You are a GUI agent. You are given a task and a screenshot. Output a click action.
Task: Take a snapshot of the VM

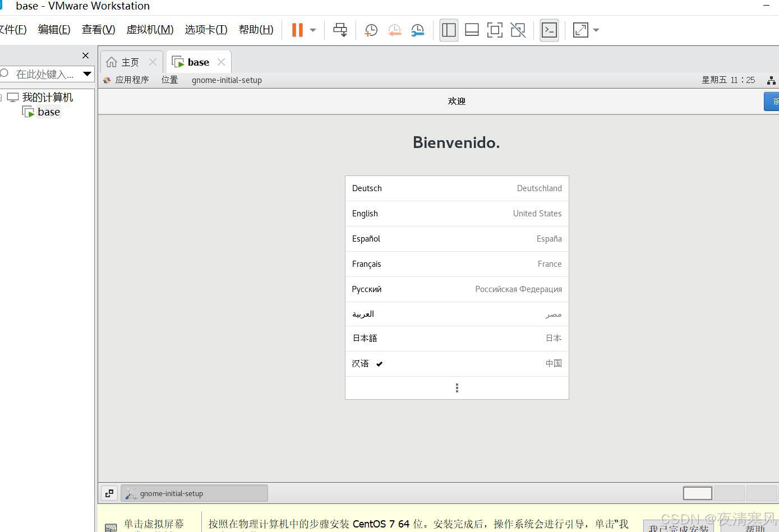[371, 30]
